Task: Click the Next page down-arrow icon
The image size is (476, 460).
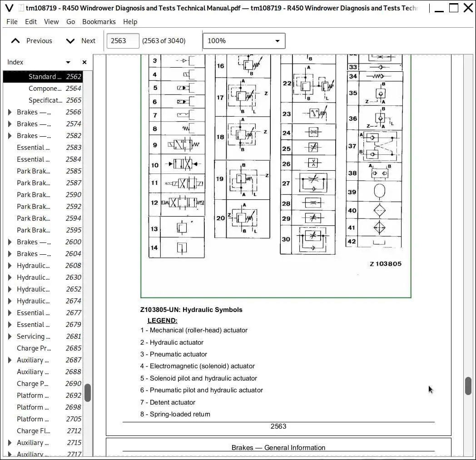Action: 70,41
